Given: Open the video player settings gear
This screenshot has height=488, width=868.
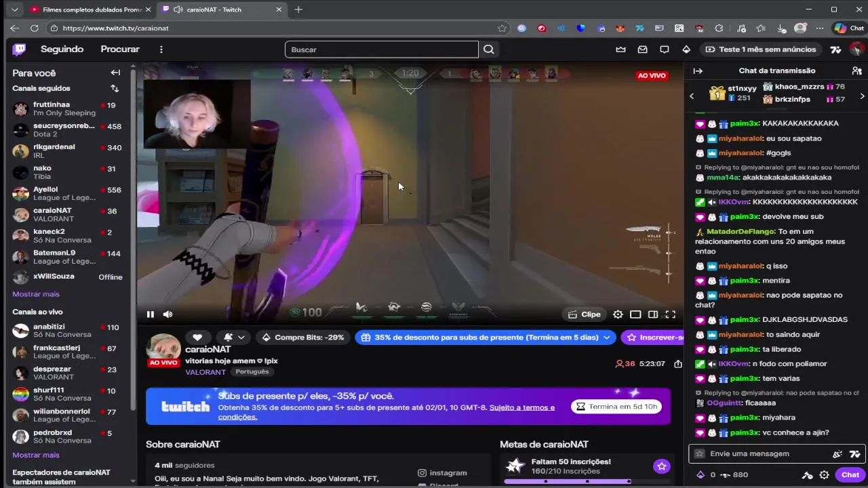Looking at the screenshot, I should pos(618,314).
